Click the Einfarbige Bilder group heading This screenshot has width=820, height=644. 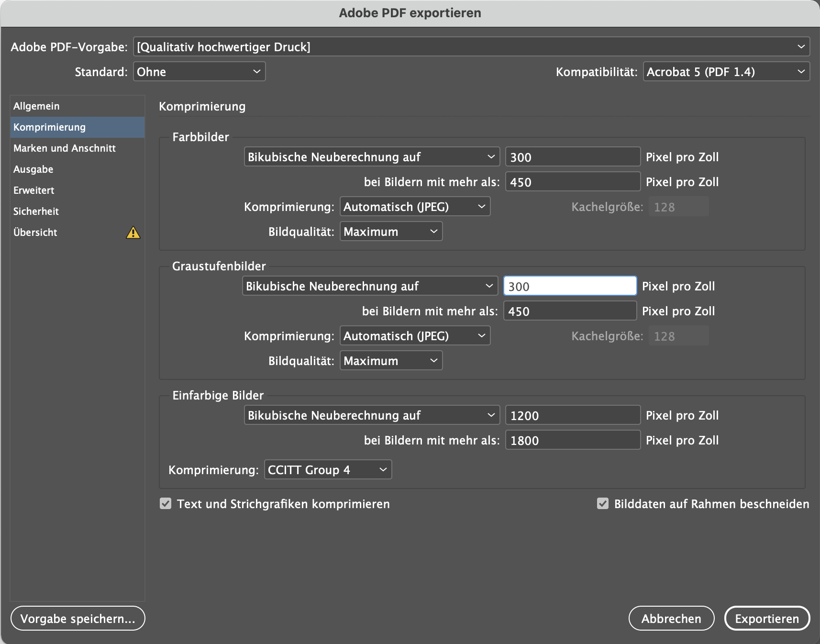click(218, 395)
